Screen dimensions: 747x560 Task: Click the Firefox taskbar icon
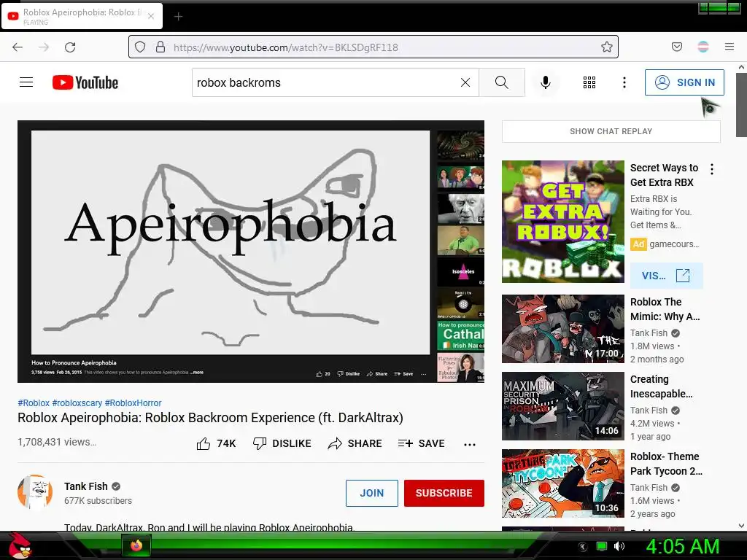click(x=136, y=545)
